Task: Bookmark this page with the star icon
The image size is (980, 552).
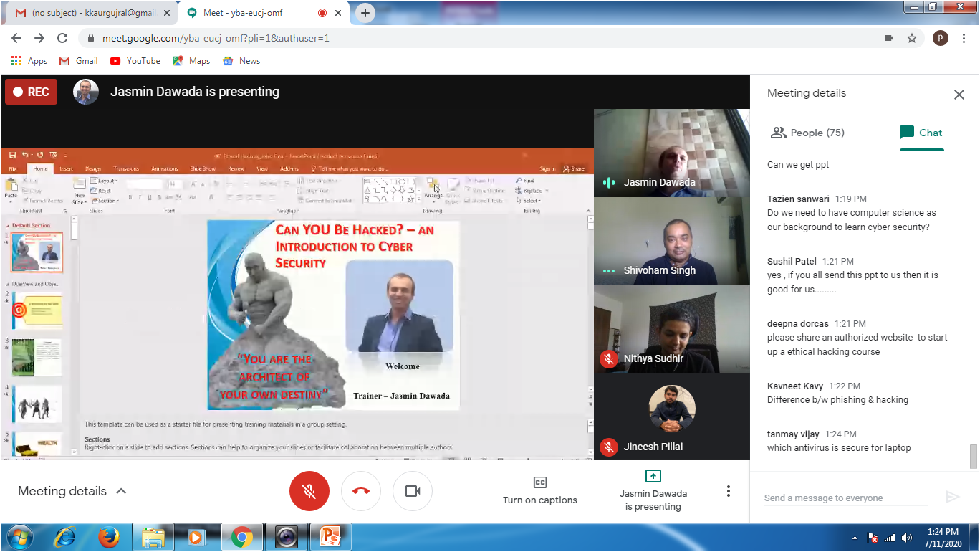Action: tap(912, 38)
